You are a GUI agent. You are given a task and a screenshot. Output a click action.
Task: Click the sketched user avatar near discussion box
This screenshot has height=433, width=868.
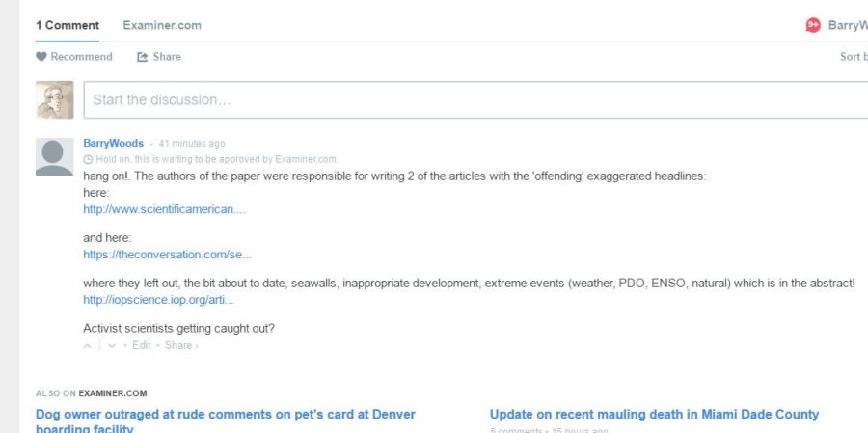pyautogui.click(x=54, y=99)
